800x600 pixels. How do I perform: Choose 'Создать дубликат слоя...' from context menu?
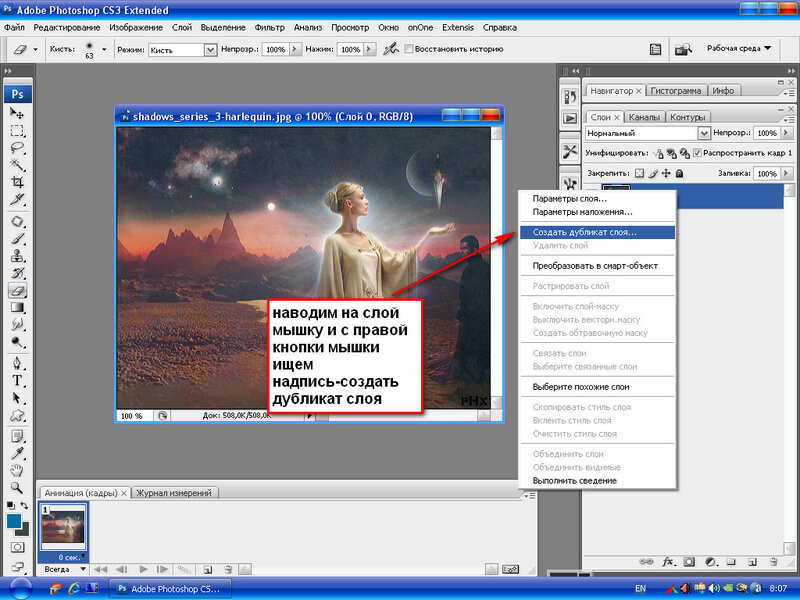coord(584,232)
